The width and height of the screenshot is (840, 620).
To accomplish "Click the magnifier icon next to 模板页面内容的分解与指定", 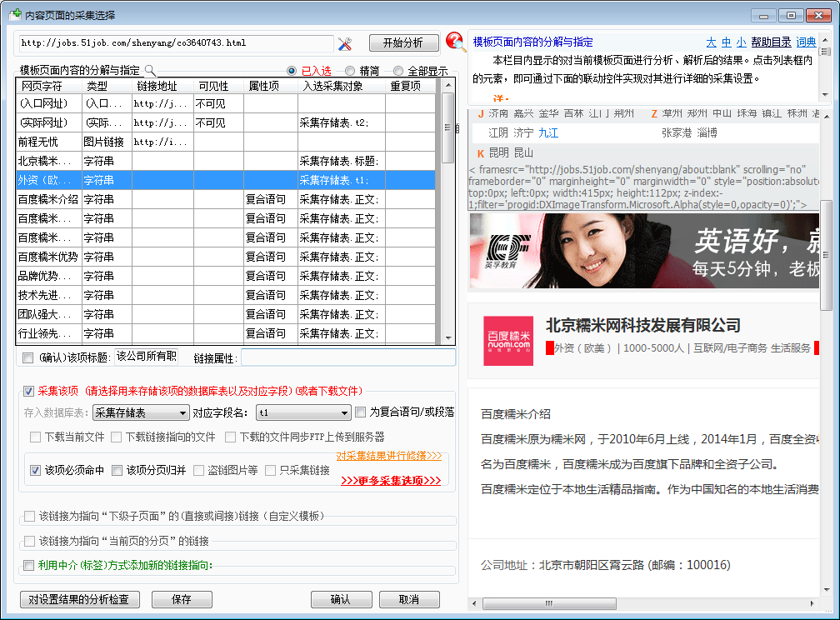I will (150, 71).
